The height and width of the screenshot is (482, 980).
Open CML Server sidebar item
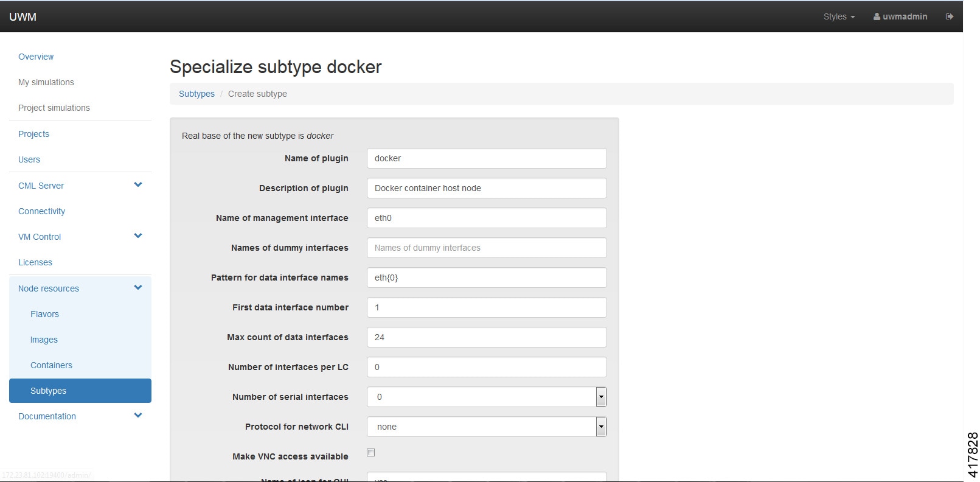[x=41, y=186]
